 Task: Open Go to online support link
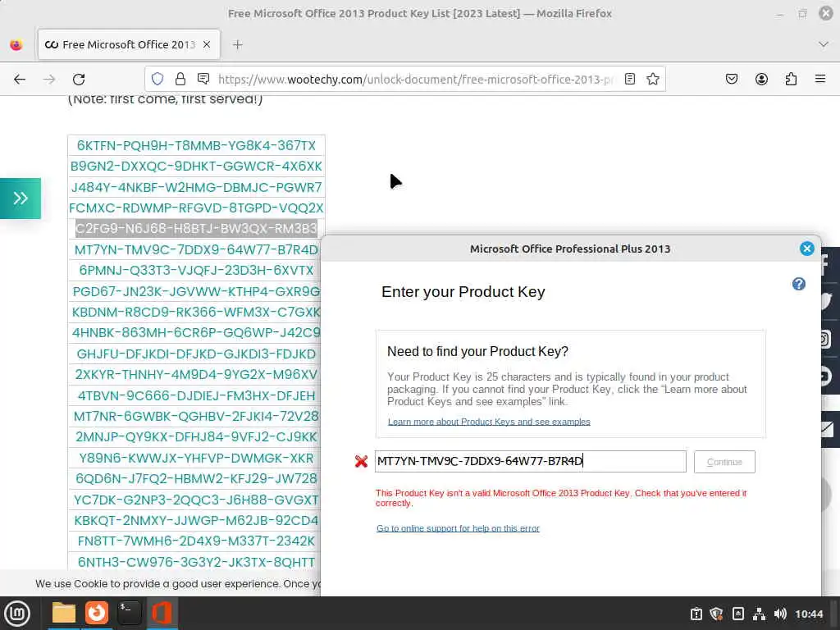point(458,528)
